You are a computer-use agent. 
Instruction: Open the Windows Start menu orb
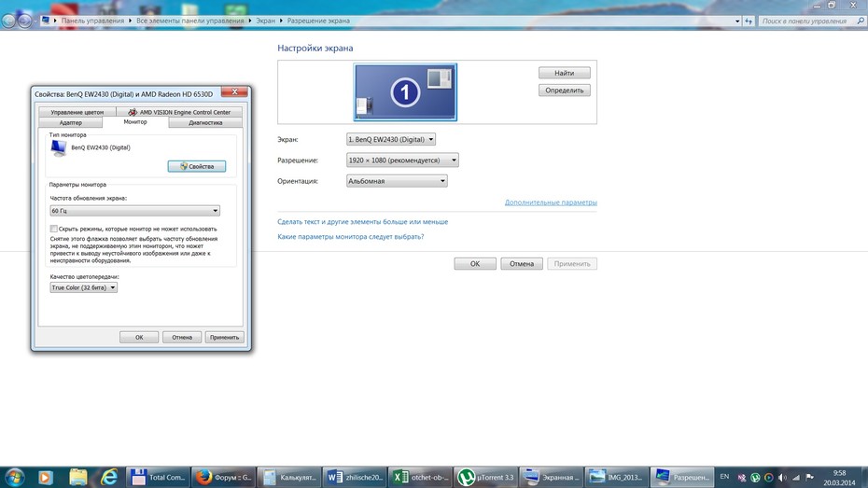14,477
